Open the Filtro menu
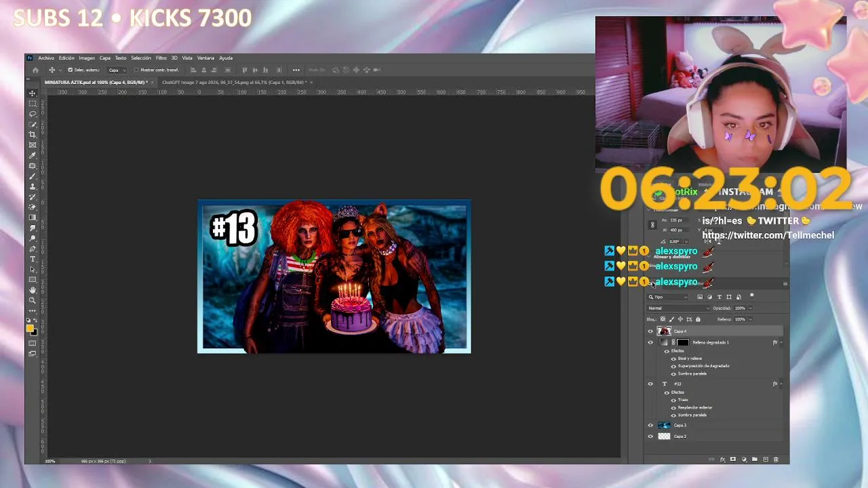 click(161, 58)
